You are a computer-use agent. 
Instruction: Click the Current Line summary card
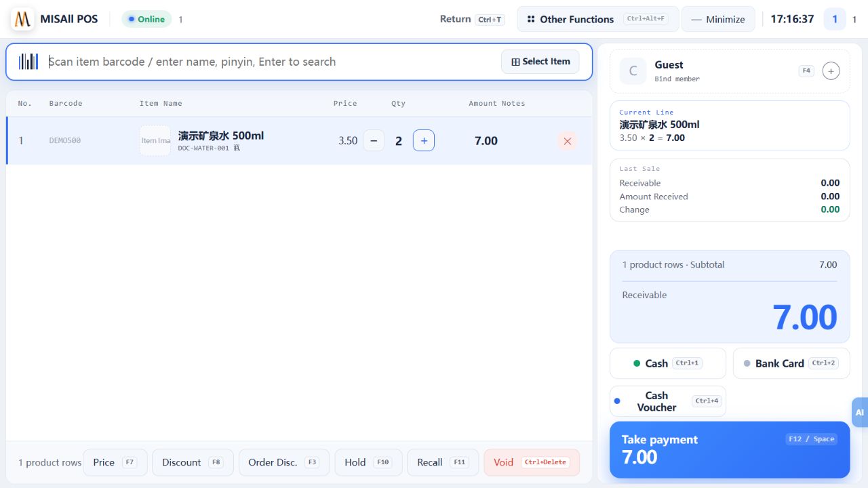tap(730, 125)
